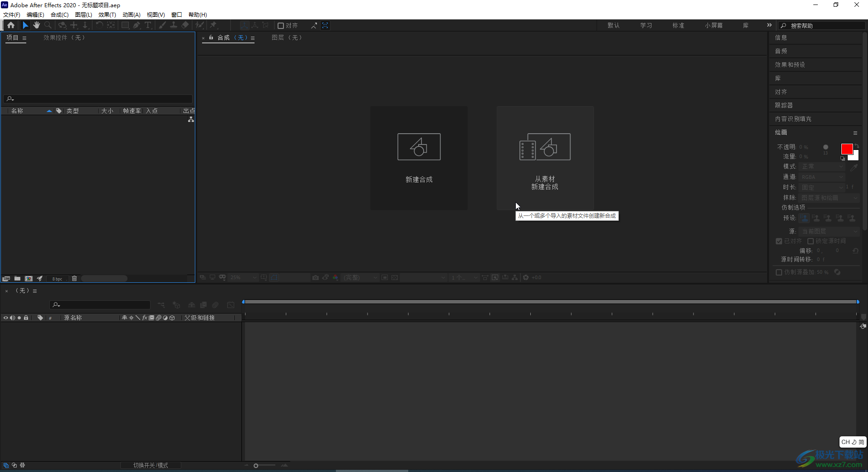Screen dimensions: 868x472
Task: Open the 窗口 menu
Action: [x=177, y=15]
